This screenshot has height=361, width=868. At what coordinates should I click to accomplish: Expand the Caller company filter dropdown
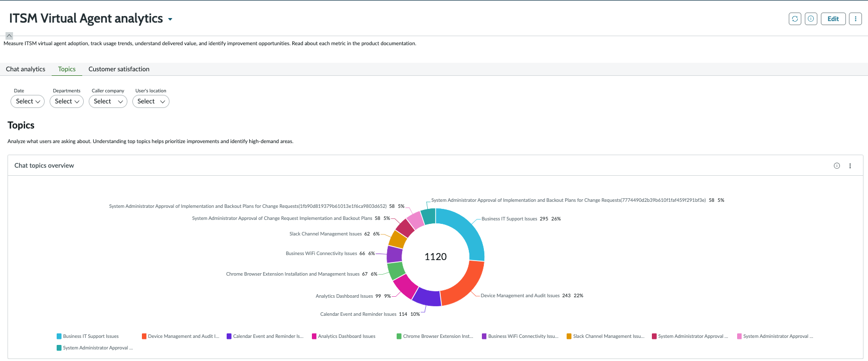108,101
